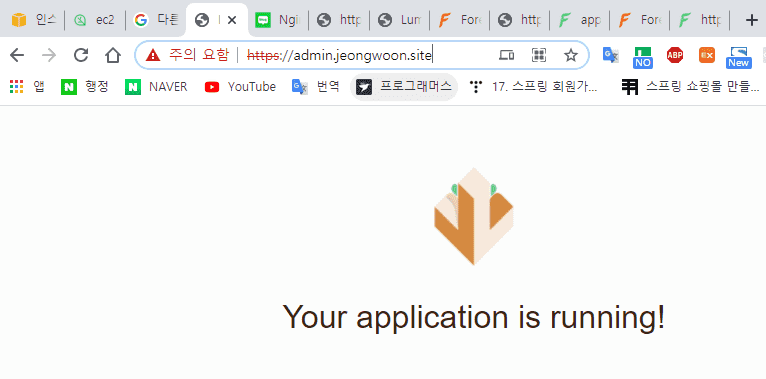Open the extension labeled New
This screenshot has width=766, height=379.
pos(739,57)
